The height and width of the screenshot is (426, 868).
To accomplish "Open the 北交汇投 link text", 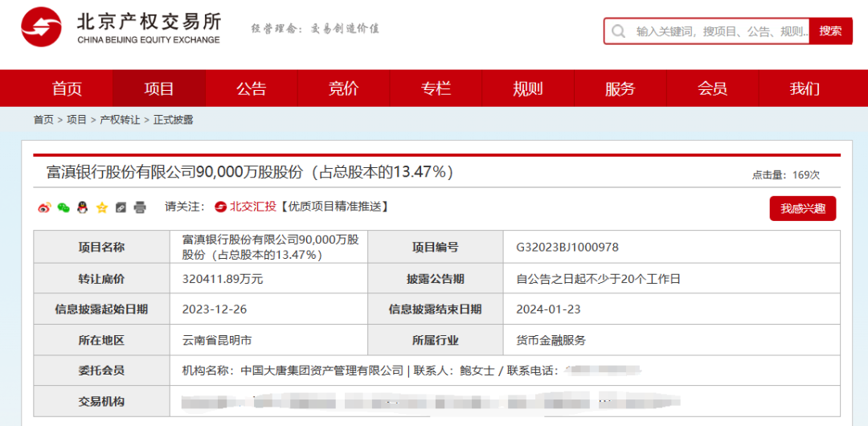I will coord(253,207).
